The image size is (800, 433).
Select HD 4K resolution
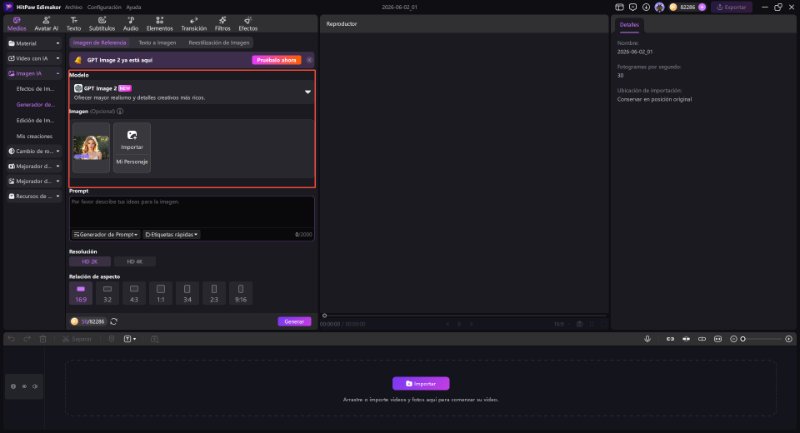pyautogui.click(x=135, y=262)
